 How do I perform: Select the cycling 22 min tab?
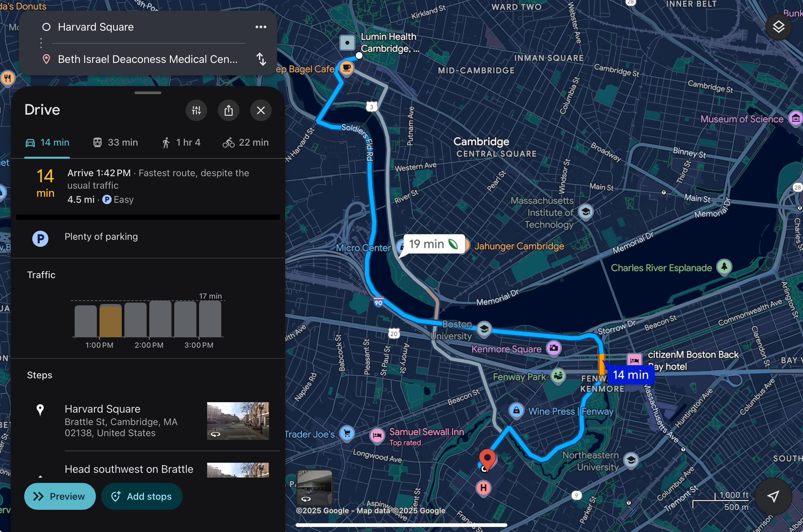point(245,143)
